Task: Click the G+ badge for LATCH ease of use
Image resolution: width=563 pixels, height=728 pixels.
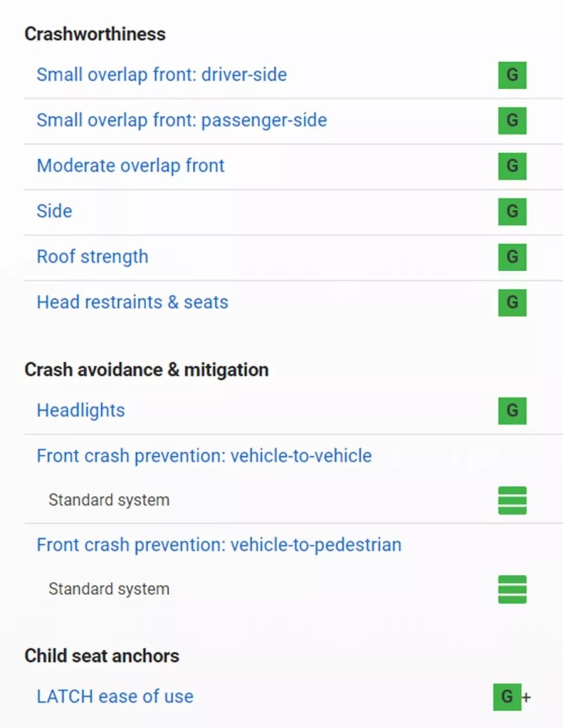Action: click(512, 696)
